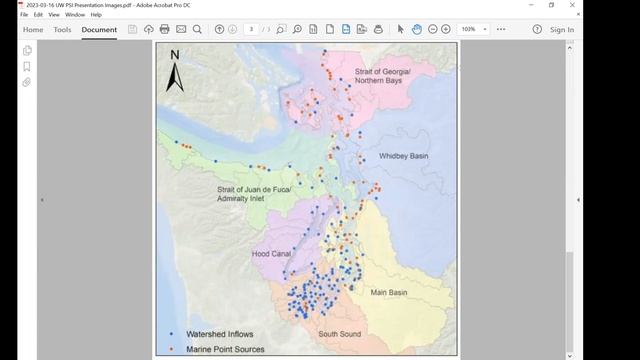Switch to the Tools tab
This screenshot has width=640, height=360.
tap(62, 29)
